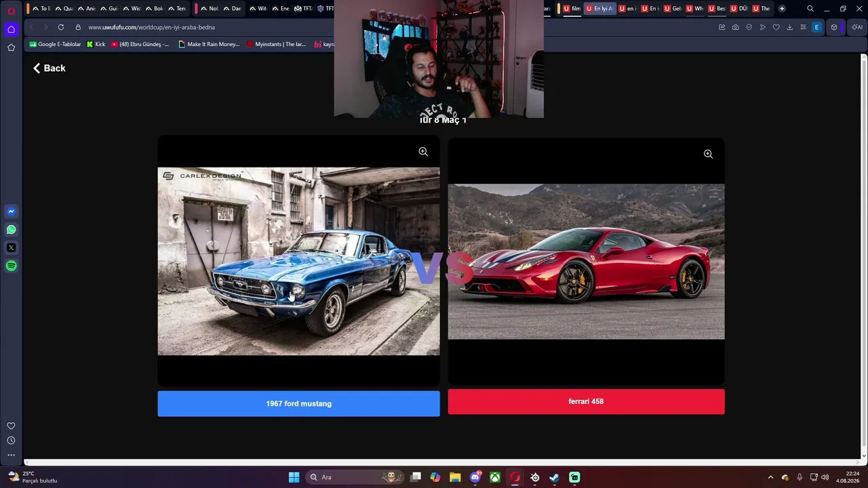The height and width of the screenshot is (488, 868).
Task: Open the send/flow arrow toolbar icon
Action: coord(763,27)
